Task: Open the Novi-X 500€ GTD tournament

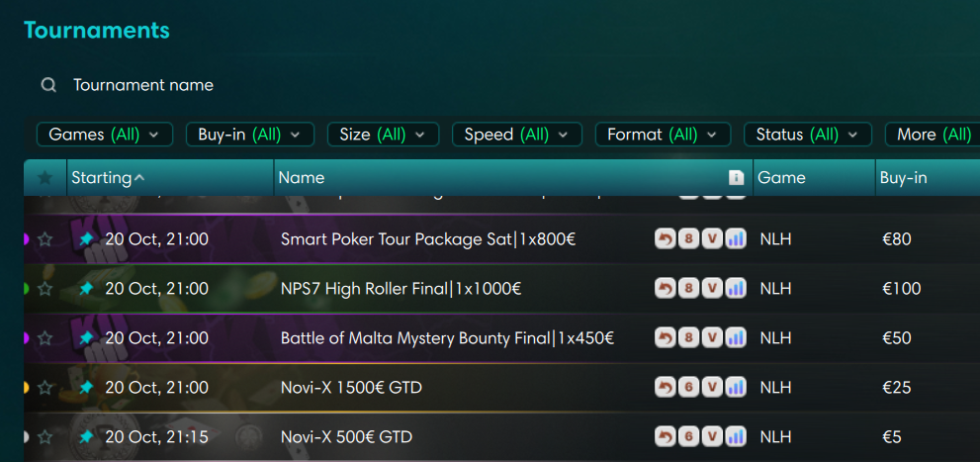Action: [346, 436]
